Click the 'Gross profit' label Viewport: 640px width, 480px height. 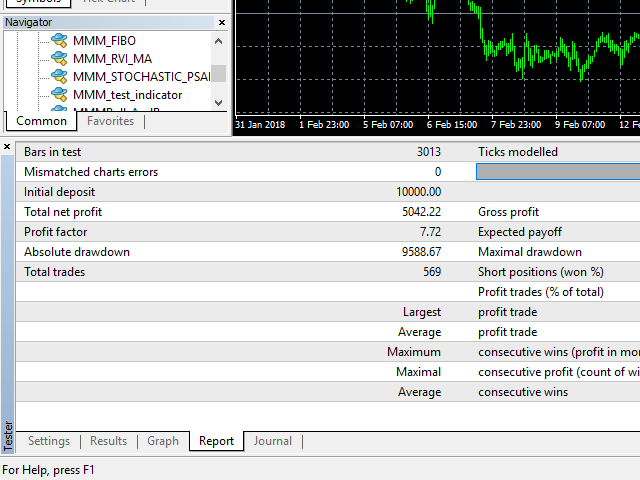[509, 212]
